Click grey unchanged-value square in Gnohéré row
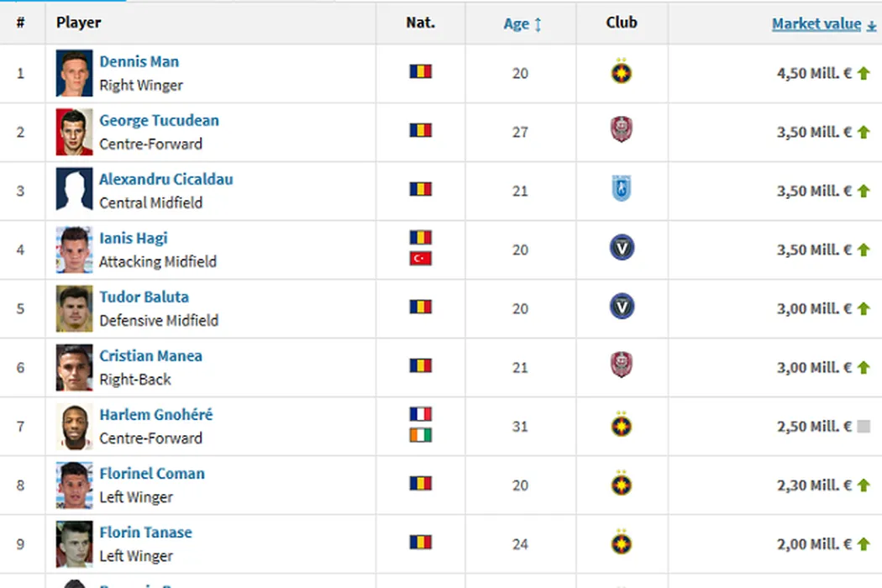882x588 pixels. [x=864, y=427]
